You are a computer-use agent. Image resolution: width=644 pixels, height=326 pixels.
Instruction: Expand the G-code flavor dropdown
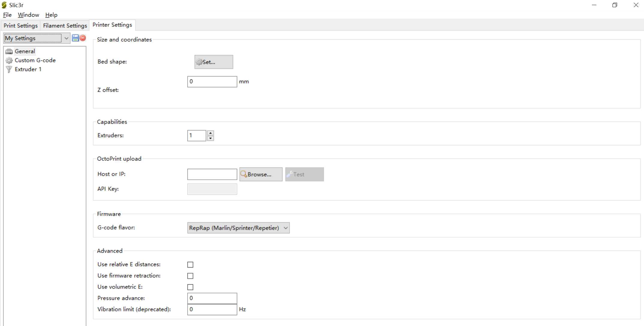click(238, 228)
